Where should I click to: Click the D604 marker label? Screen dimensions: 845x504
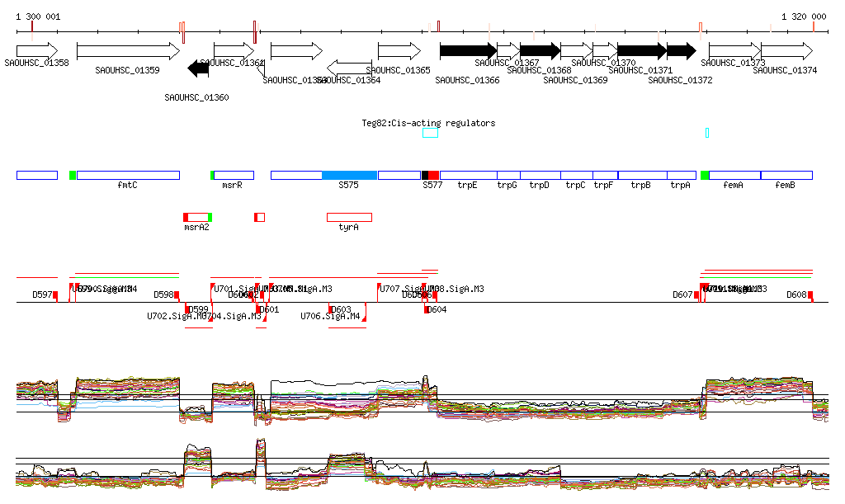[437, 309]
